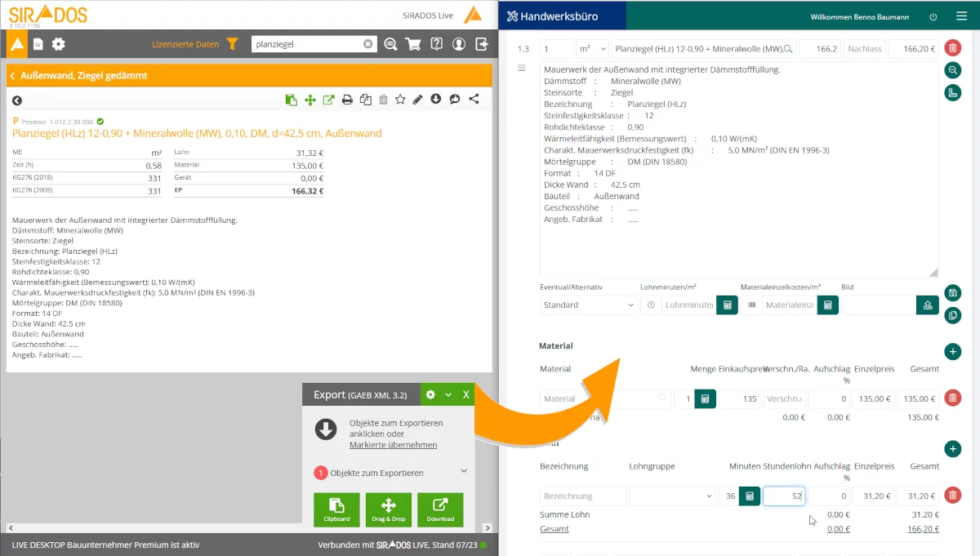This screenshot has height=556, width=980.
Task: Open calculator for Lohnminuten field
Action: pos(726,305)
